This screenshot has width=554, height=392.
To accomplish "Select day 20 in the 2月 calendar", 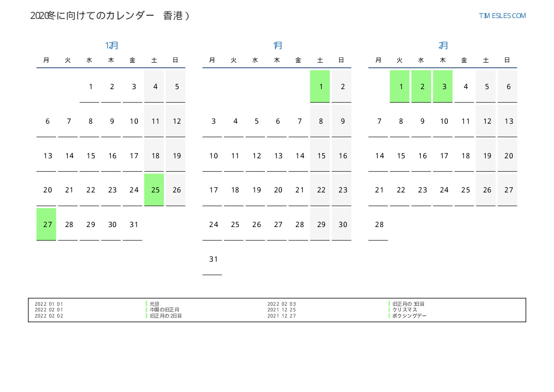I will pyautogui.click(x=508, y=155).
